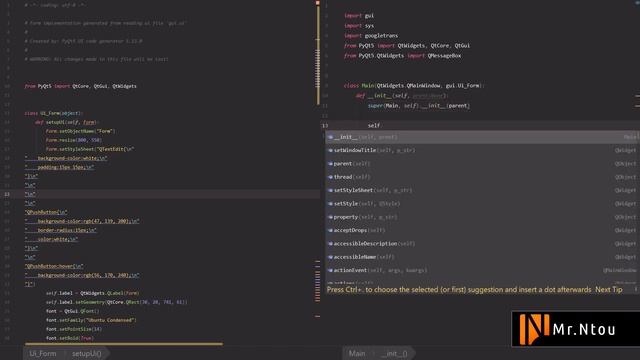Select thread(self) in the completion popup
Image resolution: width=640 pixels, height=360 pixels.
click(482, 177)
